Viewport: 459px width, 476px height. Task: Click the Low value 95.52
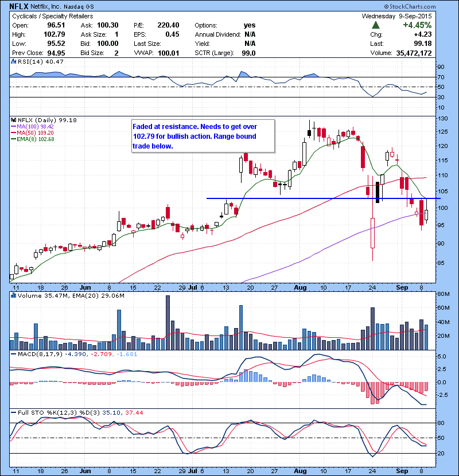click(56, 44)
